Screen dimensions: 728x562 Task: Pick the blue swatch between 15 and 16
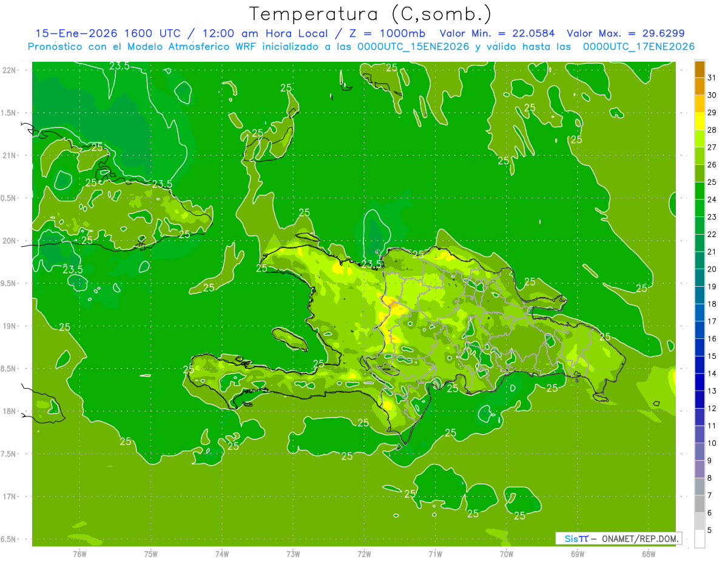click(699, 347)
